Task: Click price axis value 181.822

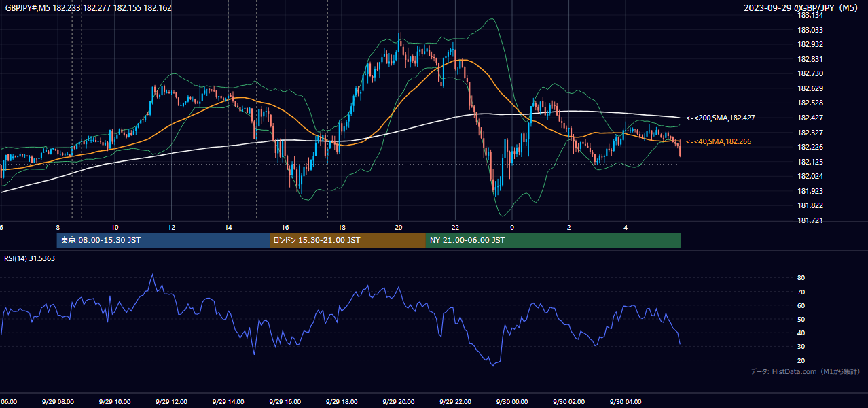Action: tap(810, 205)
